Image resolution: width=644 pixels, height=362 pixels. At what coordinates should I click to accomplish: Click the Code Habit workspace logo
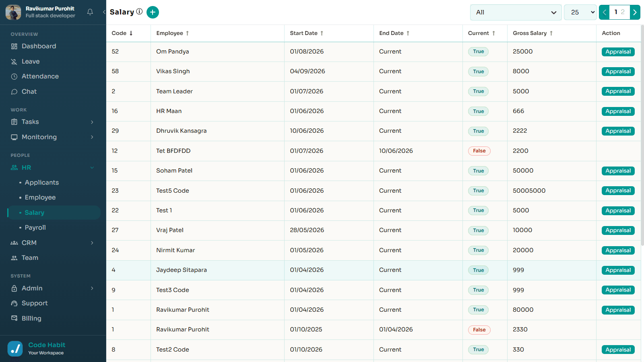15,349
